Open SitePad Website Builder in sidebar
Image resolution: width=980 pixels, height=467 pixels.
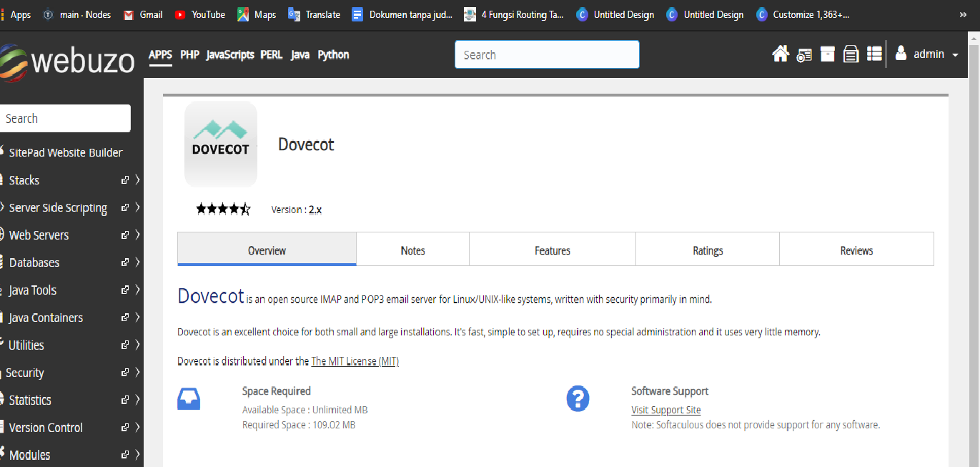pos(66,152)
